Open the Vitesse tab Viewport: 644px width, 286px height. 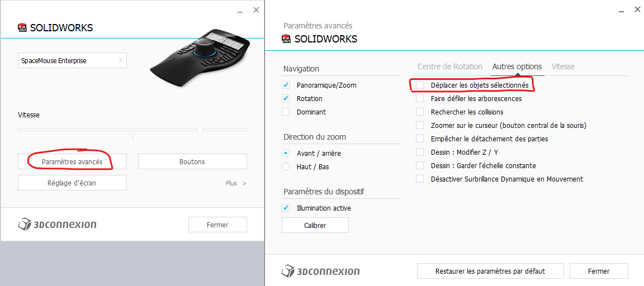(563, 66)
